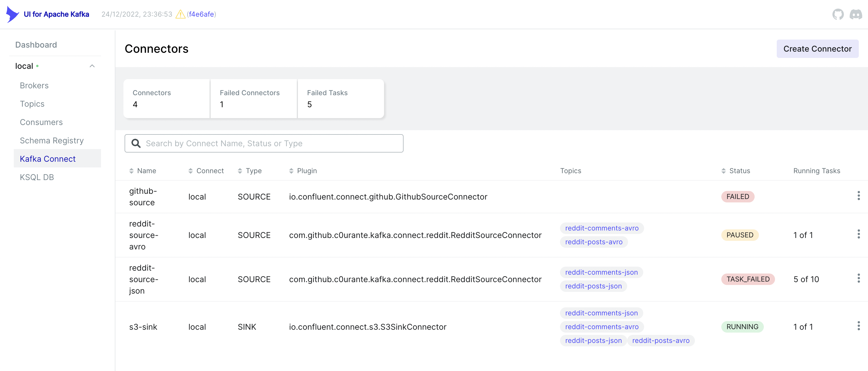Open actions menu for s3-sink row
The width and height of the screenshot is (868, 371).
[x=858, y=325]
